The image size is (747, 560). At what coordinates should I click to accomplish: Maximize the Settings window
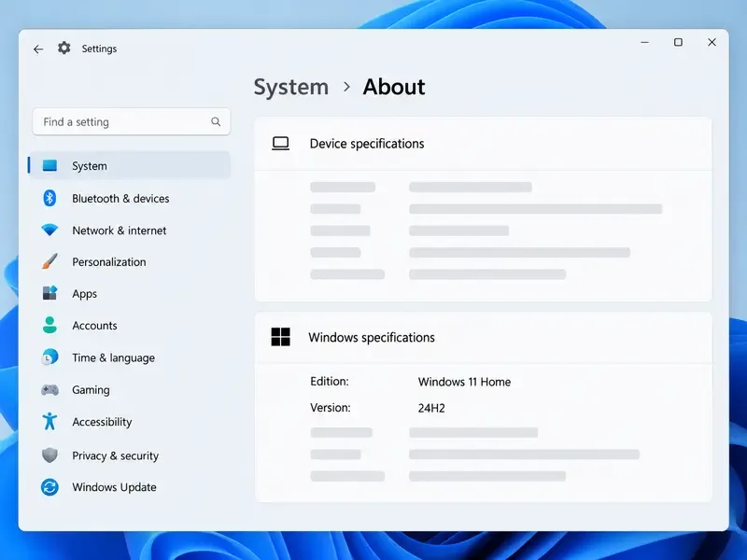point(678,42)
